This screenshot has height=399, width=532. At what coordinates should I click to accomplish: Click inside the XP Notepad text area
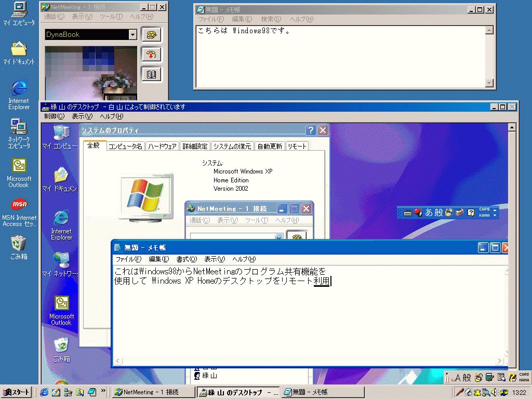[x=309, y=312]
